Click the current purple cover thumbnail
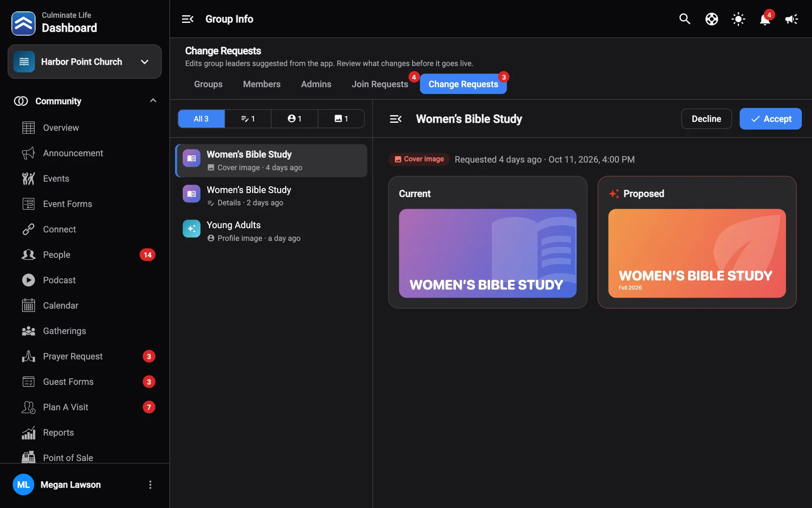The width and height of the screenshot is (812, 508). pos(488,253)
